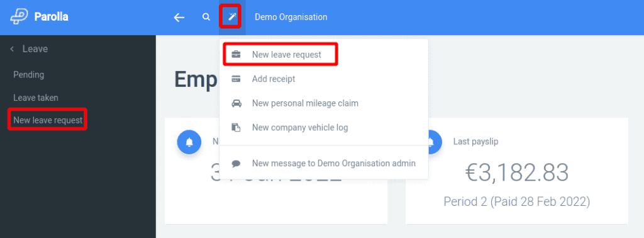This screenshot has height=238, width=644.
Task: Open Leave taken in the sidebar
Action: (x=36, y=98)
